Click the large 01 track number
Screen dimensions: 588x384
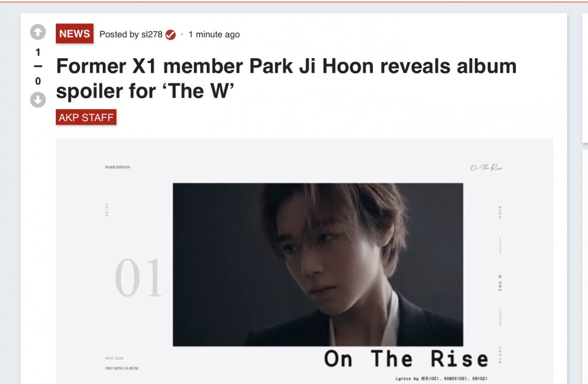click(x=139, y=278)
